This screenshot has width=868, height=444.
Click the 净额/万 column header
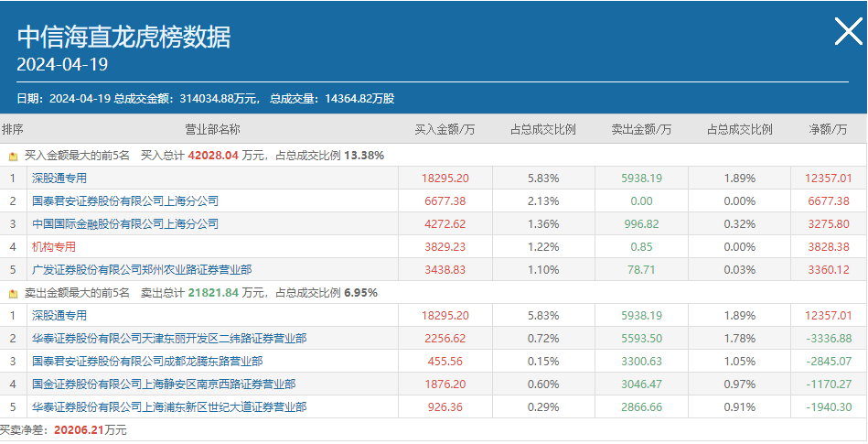point(828,130)
